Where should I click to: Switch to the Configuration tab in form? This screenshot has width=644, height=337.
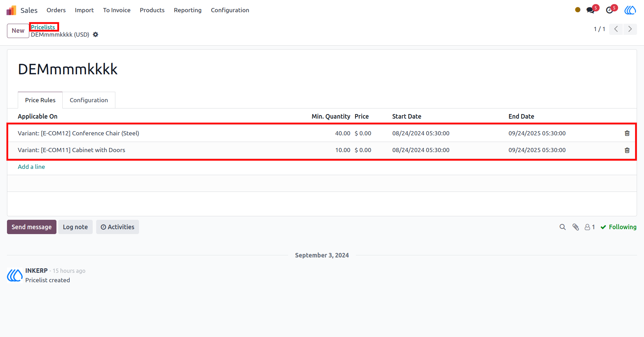pyautogui.click(x=89, y=100)
